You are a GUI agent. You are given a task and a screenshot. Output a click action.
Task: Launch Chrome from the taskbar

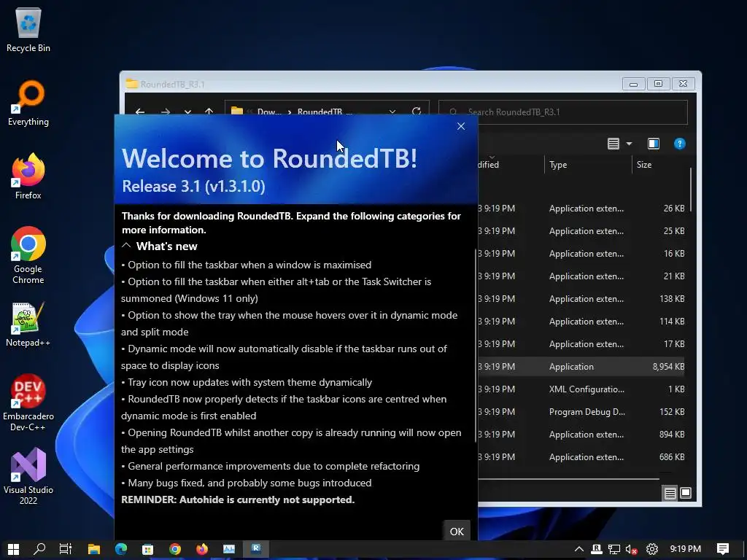(175, 549)
